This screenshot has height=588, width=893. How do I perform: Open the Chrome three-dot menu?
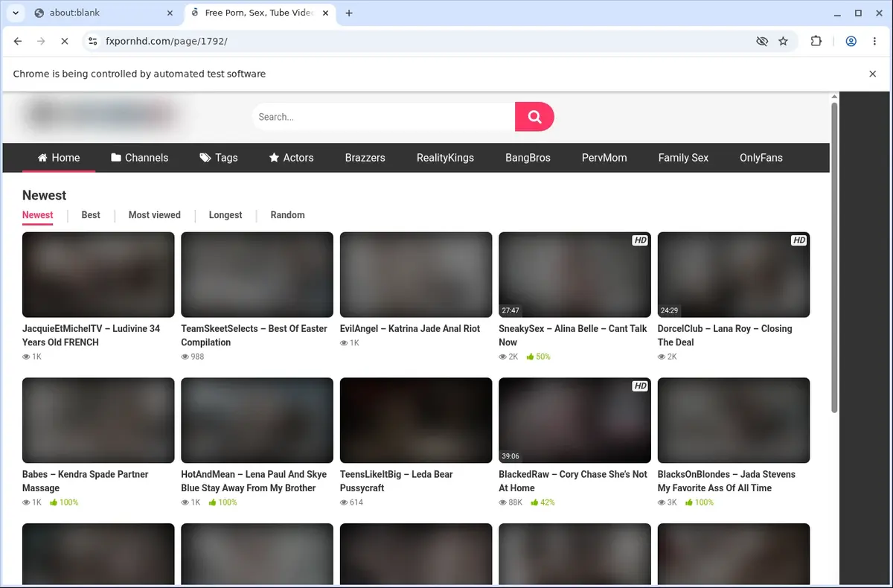(874, 42)
